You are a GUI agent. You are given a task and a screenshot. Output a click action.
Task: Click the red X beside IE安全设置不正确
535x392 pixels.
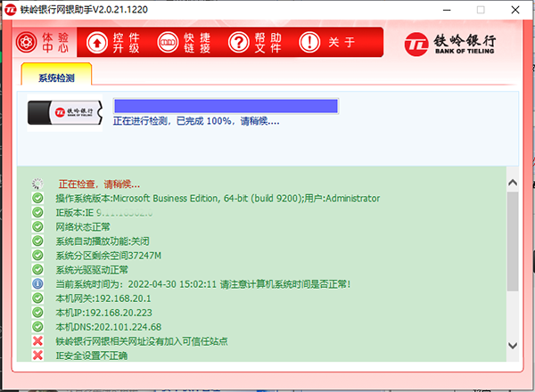pyautogui.click(x=37, y=355)
